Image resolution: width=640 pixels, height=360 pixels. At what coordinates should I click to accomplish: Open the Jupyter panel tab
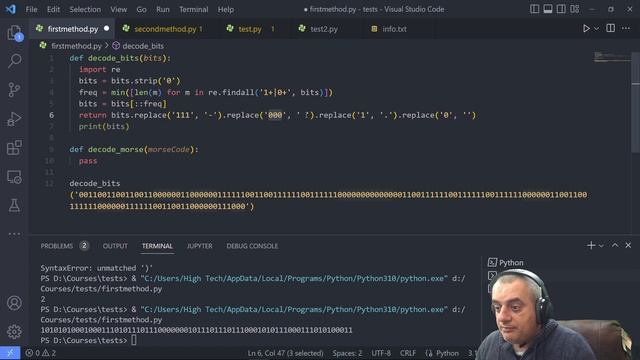point(199,246)
